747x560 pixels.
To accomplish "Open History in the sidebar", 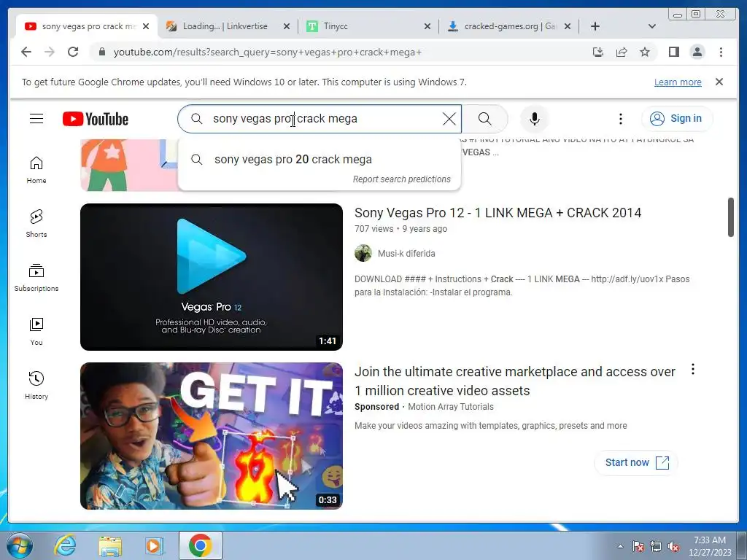I will [x=36, y=386].
